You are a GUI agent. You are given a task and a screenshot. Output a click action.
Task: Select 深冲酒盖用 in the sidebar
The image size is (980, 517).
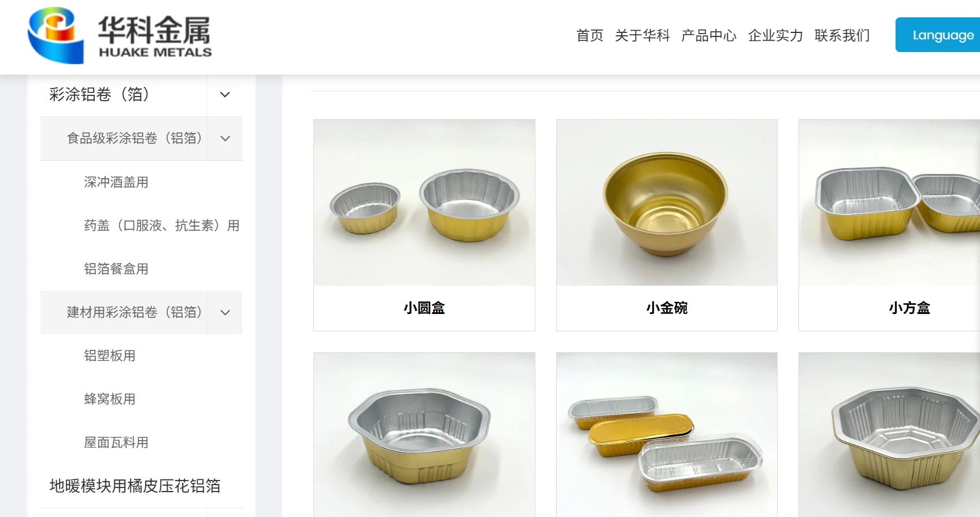click(116, 182)
